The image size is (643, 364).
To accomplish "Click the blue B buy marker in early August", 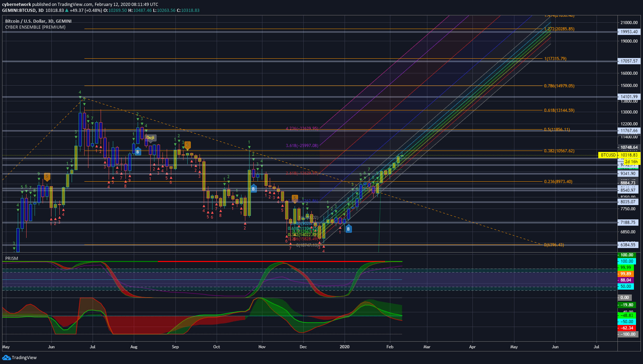I will tap(138, 152).
